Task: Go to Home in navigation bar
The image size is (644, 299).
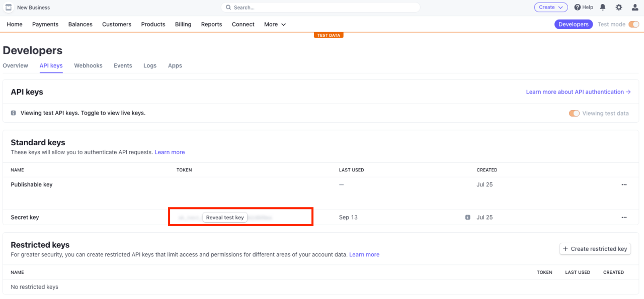Action: 15,24
